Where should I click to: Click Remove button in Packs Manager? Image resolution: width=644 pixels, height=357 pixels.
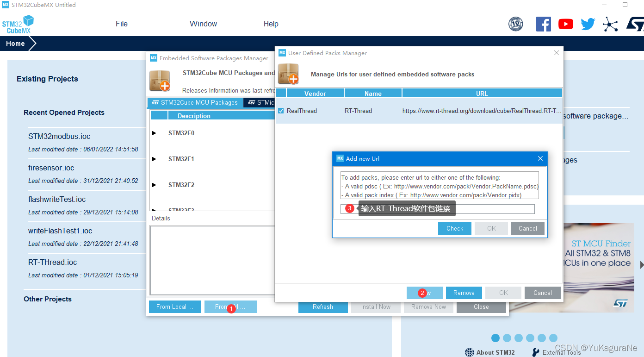pyautogui.click(x=464, y=293)
